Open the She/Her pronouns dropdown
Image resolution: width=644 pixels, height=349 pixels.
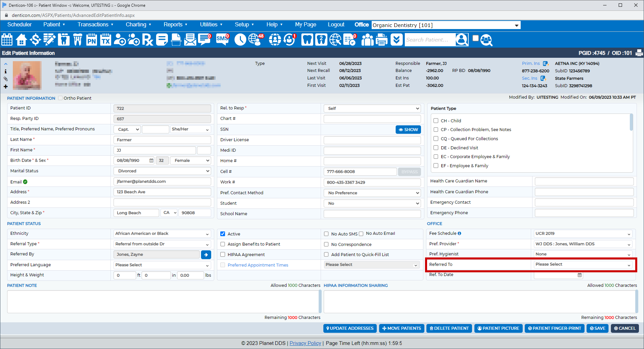tap(190, 129)
